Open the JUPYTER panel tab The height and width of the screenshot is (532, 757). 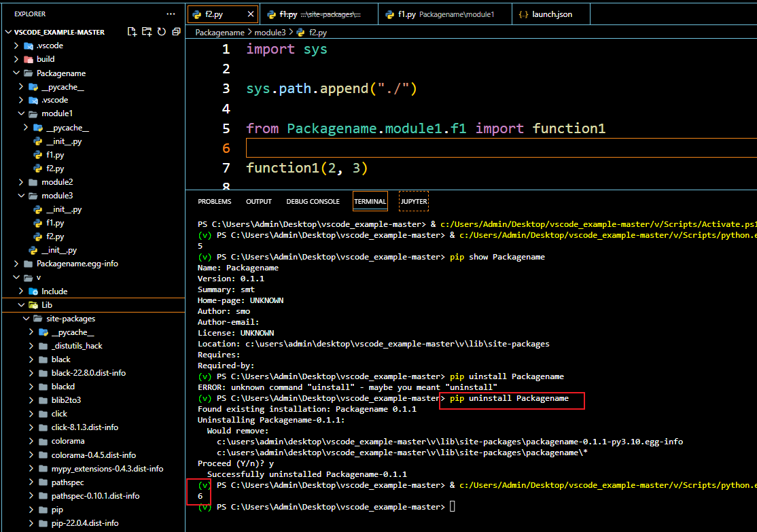(x=414, y=202)
